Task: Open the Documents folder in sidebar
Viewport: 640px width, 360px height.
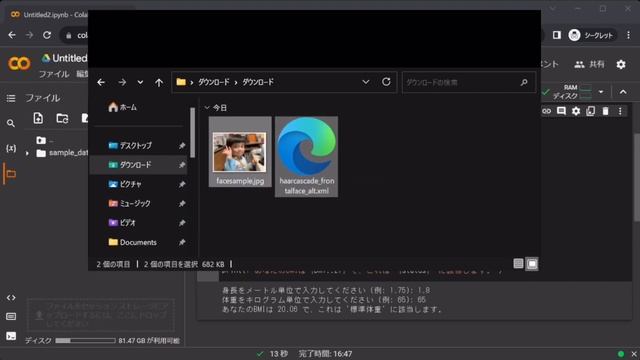Action: tap(132, 242)
